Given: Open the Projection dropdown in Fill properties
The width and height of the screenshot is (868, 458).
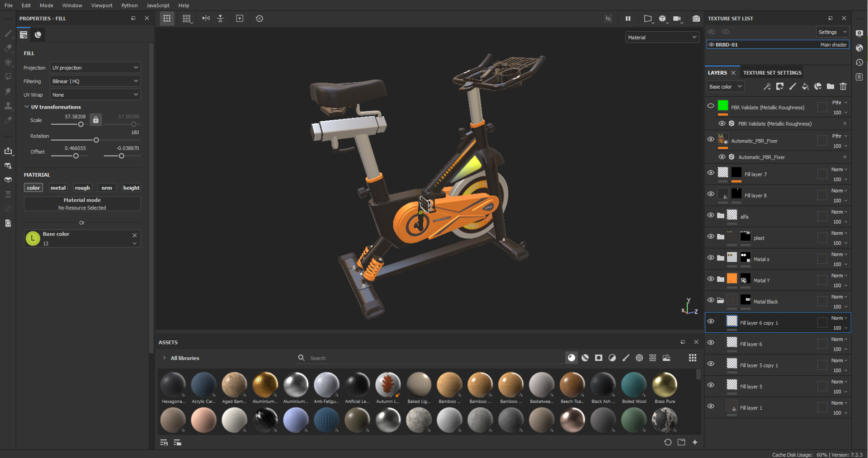Looking at the screenshot, I should click(x=95, y=67).
